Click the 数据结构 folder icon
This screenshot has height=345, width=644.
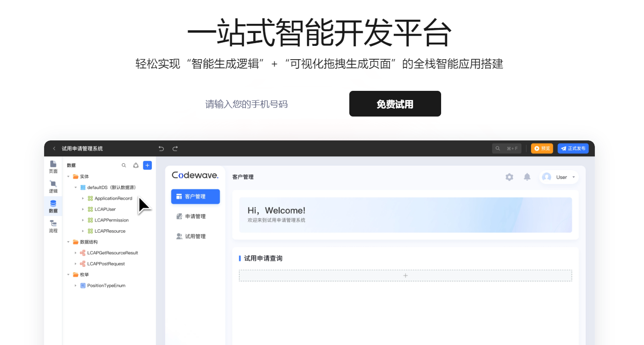(76, 242)
